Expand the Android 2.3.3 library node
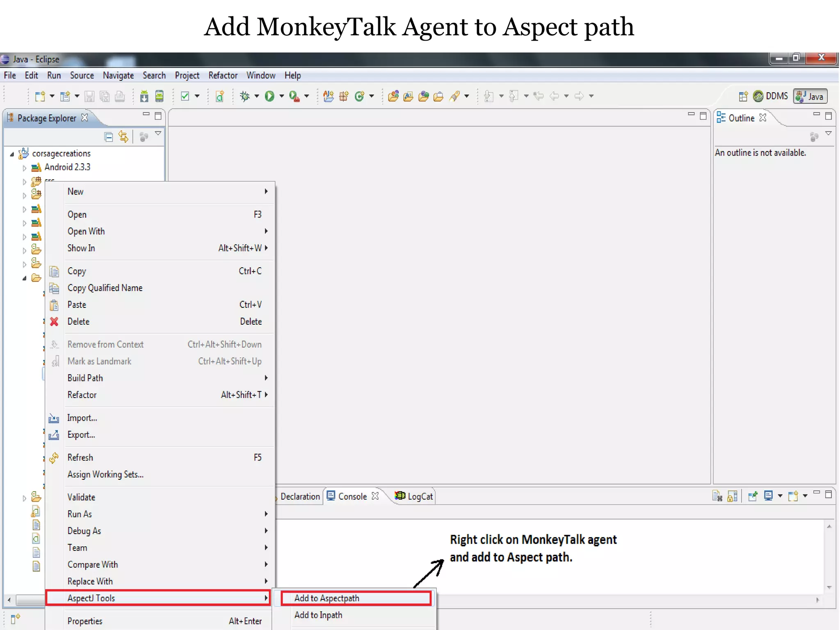The width and height of the screenshot is (840, 630). [x=24, y=168]
